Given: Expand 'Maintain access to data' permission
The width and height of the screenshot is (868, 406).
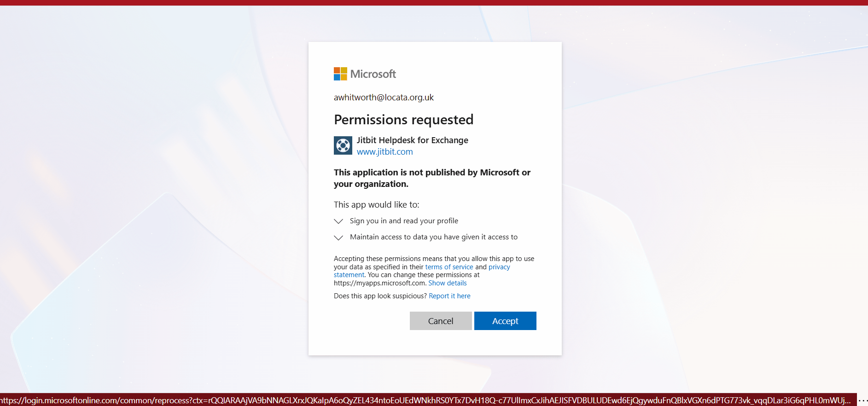Looking at the screenshot, I should pyautogui.click(x=338, y=237).
